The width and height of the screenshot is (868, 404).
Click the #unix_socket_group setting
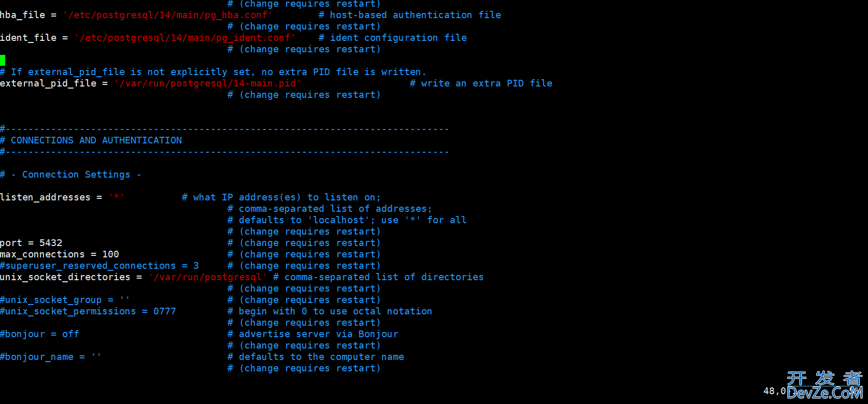click(65, 300)
